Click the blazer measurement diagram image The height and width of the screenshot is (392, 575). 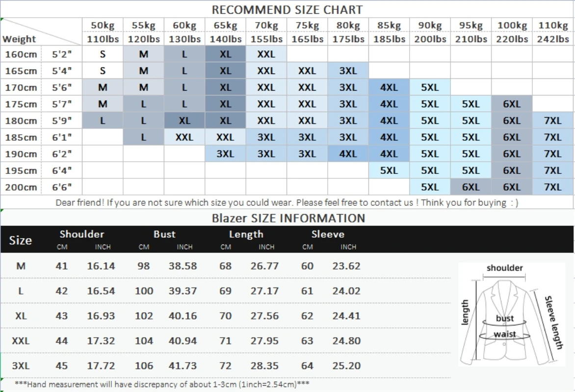[x=512, y=314]
